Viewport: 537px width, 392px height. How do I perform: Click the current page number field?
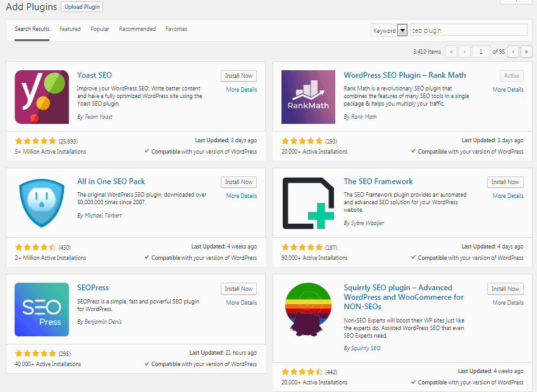[x=481, y=52]
